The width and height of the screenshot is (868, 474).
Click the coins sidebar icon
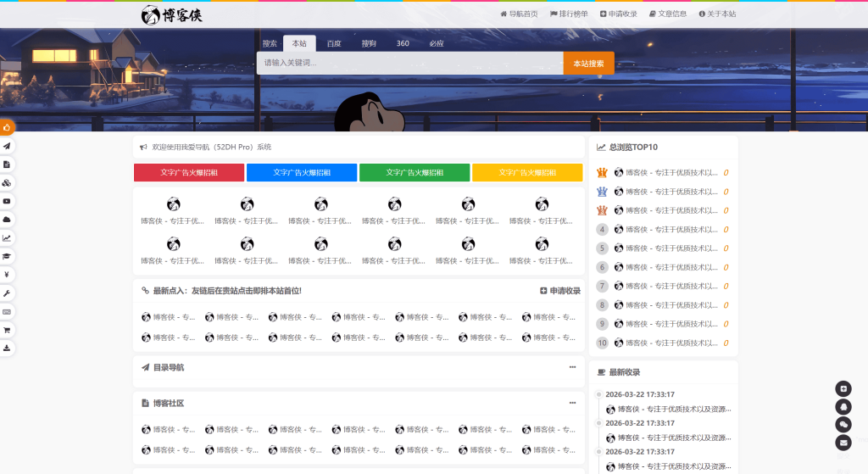(7, 183)
